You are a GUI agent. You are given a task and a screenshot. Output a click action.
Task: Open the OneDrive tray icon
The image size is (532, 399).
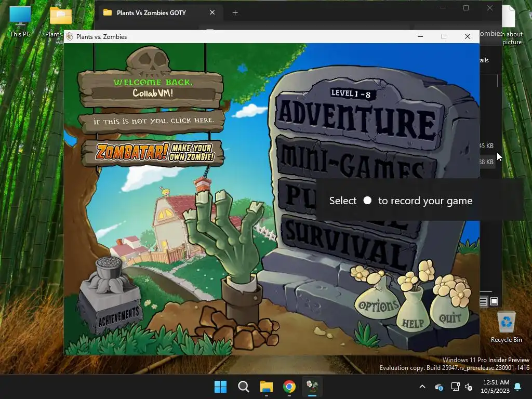click(438, 387)
